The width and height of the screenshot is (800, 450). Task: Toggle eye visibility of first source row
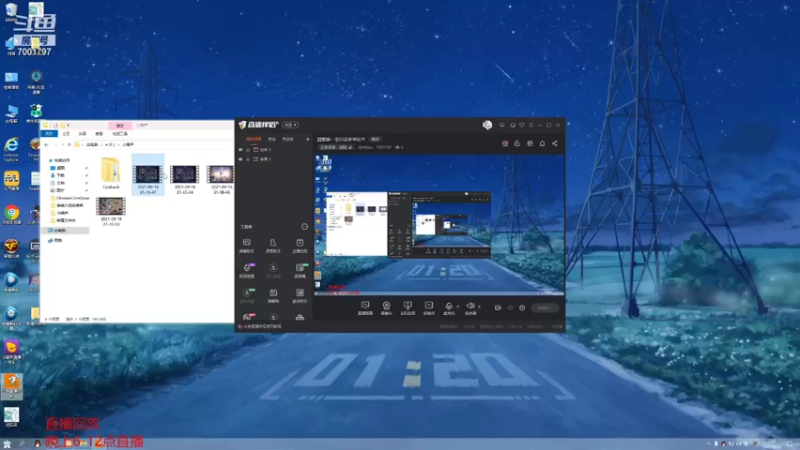pyautogui.click(x=241, y=150)
